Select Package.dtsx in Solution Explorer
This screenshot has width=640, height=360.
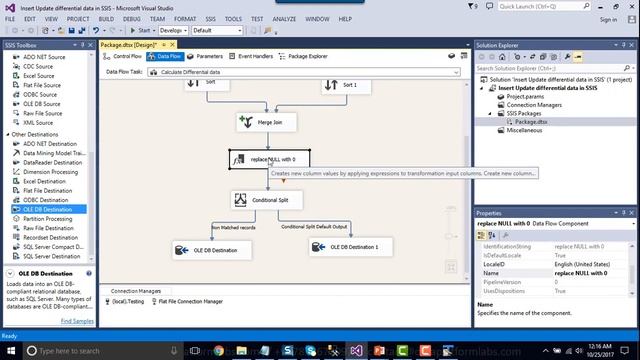[x=531, y=122]
